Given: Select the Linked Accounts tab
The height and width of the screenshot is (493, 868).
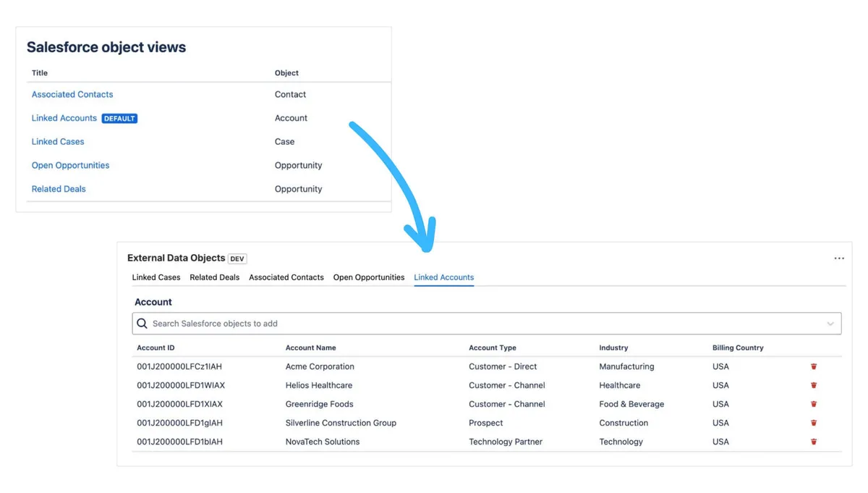Looking at the screenshot, I should (x=444, y=277).
